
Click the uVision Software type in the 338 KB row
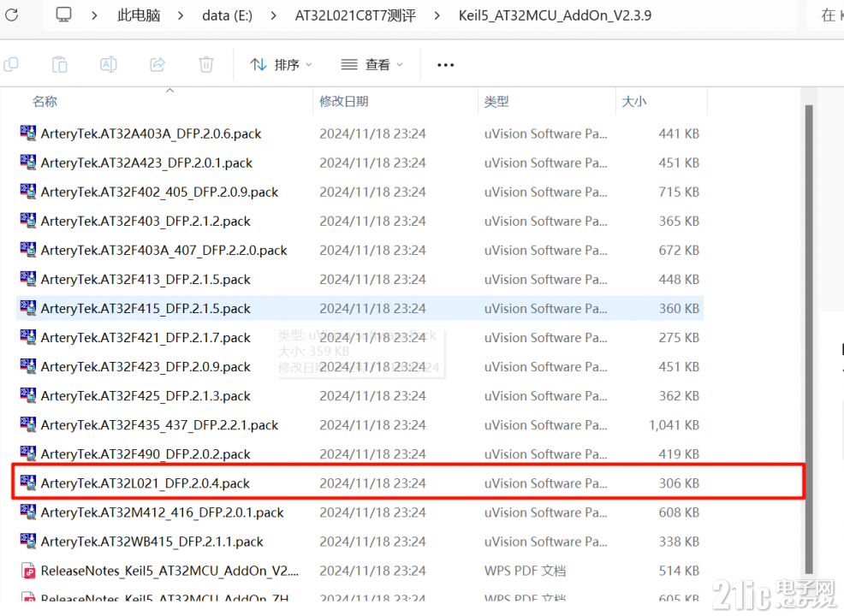tap(546, 542)
